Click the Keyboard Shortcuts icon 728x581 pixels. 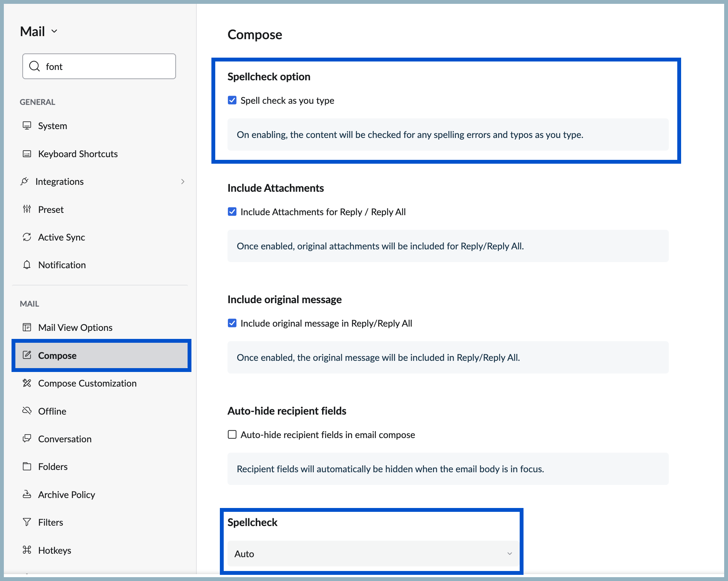click(x=27, y=154)
